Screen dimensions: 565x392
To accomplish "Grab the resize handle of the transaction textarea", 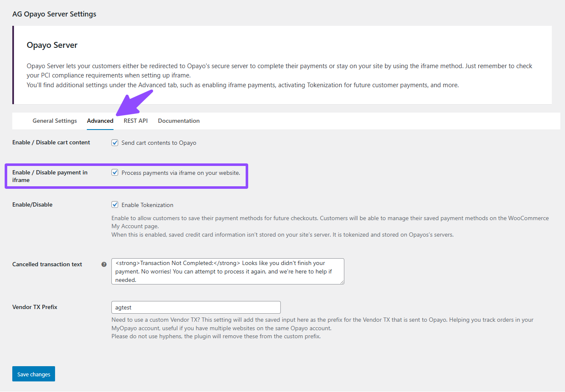I will pos(341,282).
